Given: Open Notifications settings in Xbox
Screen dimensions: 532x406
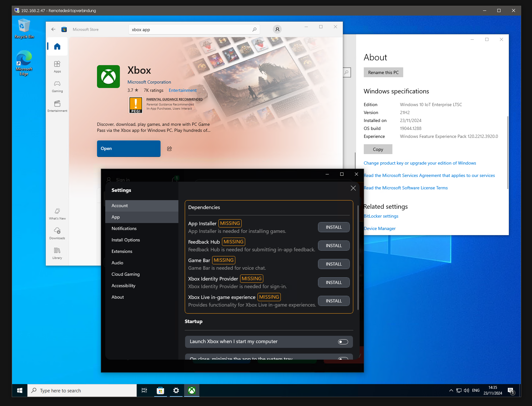Looking at the screenshot, I should [x=142, y=229].
